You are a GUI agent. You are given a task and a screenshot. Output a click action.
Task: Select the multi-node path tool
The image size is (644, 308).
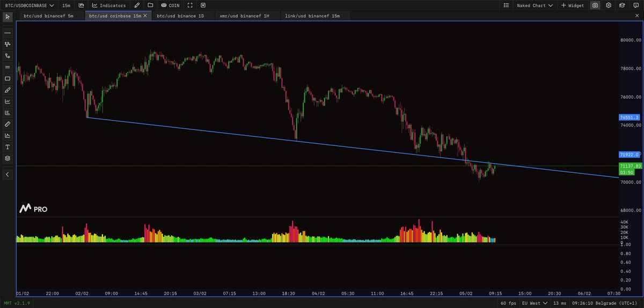8,44
